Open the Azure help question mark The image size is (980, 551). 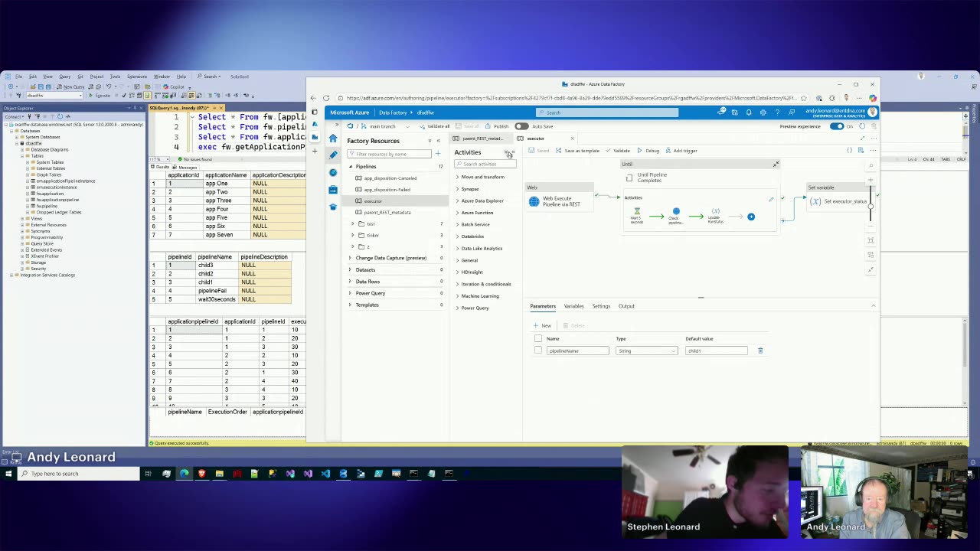pos(777,112)
